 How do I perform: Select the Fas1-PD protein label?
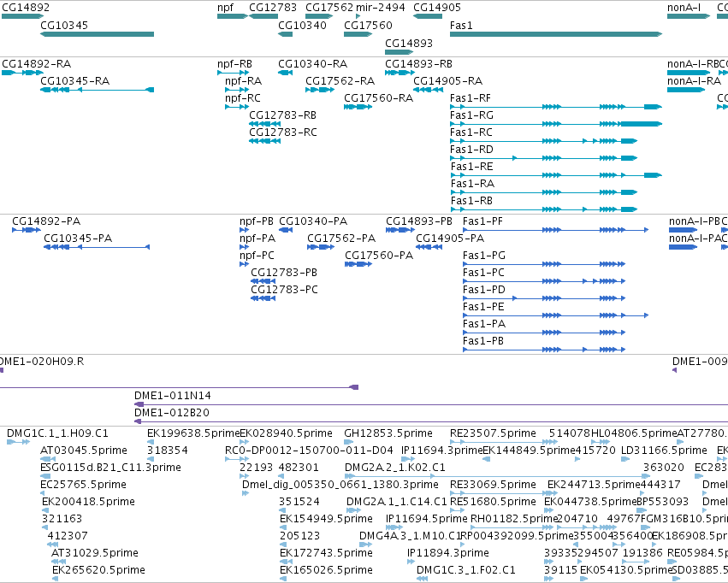tap(484, 290)
